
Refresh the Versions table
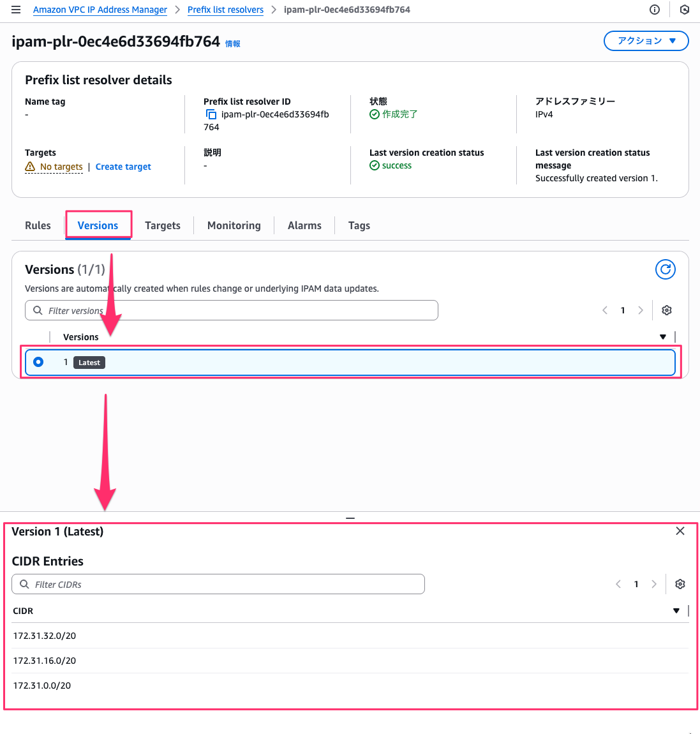click(x=665, y=269)
